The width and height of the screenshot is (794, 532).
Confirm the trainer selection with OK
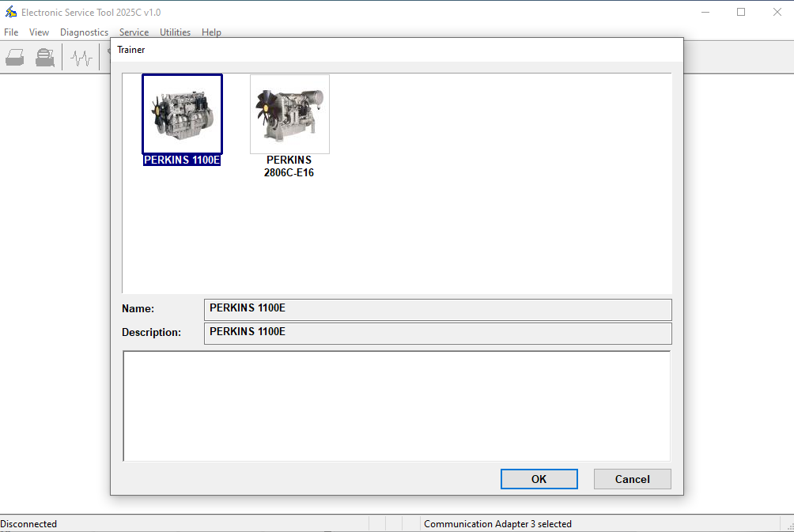point(539,479)
